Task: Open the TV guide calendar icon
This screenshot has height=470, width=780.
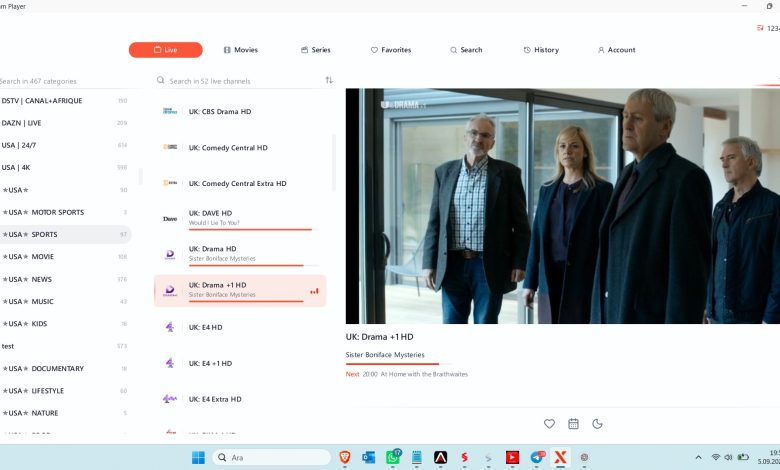Action: pyautogui.click(x=574, y=424)
